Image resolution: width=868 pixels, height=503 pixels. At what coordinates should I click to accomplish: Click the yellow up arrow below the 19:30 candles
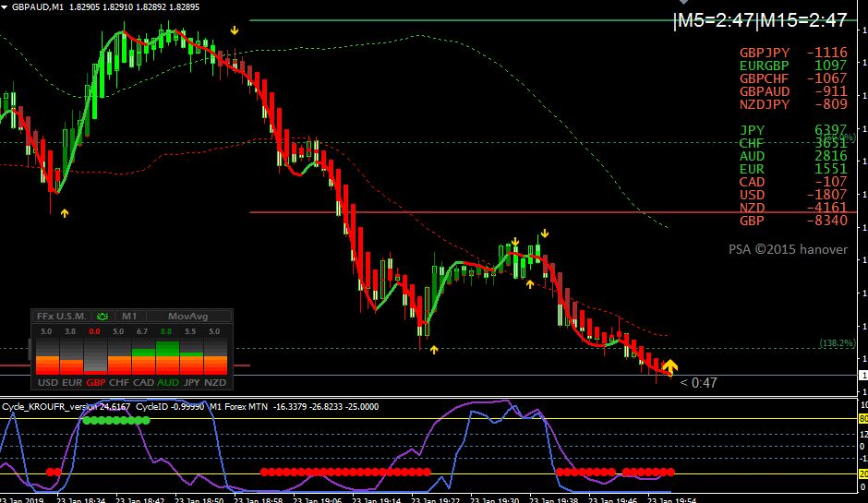point(530,284)
